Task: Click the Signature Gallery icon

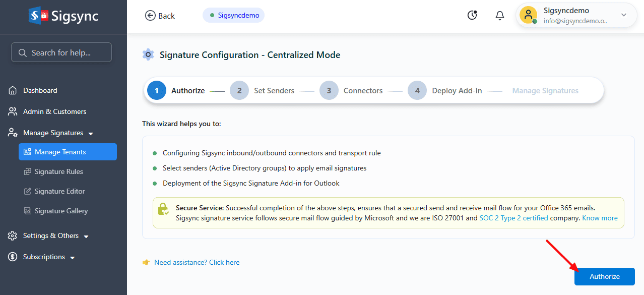Action: [x=28, y=211]
